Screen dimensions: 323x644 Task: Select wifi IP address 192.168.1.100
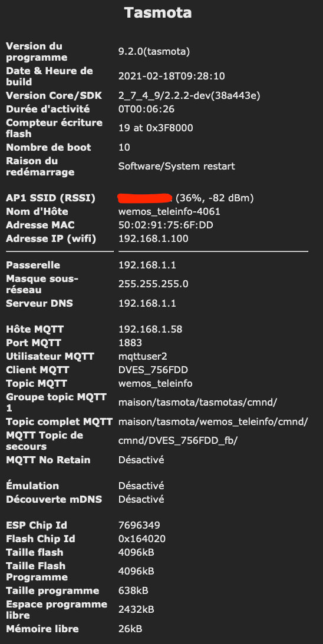coord(153,238)
